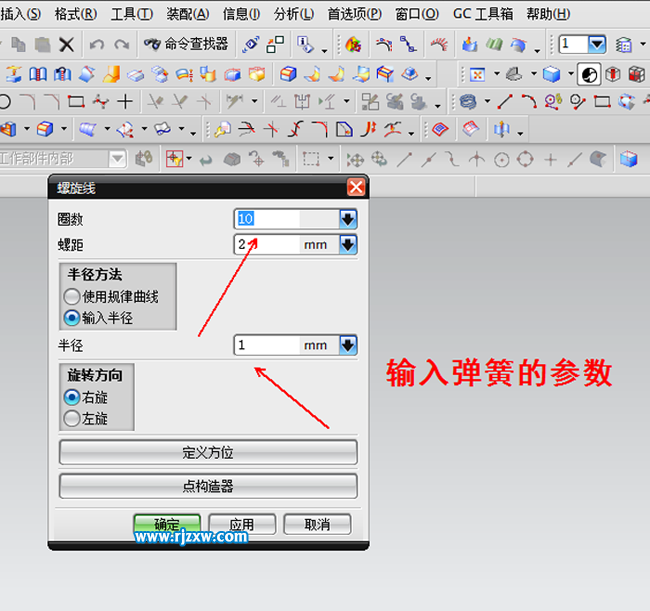Screen dimensions: 650x611
Task: Click the 螺距 value input field
Action: (287, 245)
